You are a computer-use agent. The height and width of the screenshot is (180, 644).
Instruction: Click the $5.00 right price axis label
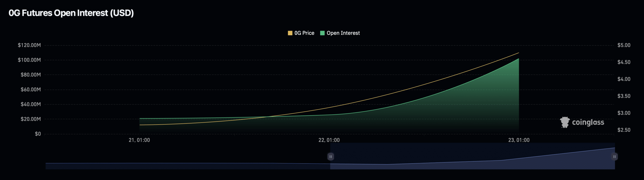point(624,45)
